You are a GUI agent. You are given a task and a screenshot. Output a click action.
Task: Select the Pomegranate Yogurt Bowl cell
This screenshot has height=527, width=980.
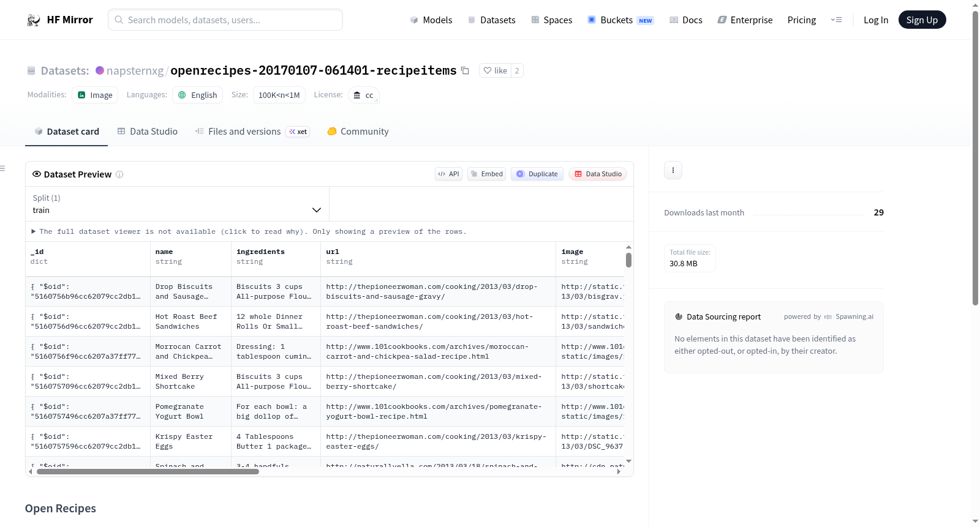190,411
